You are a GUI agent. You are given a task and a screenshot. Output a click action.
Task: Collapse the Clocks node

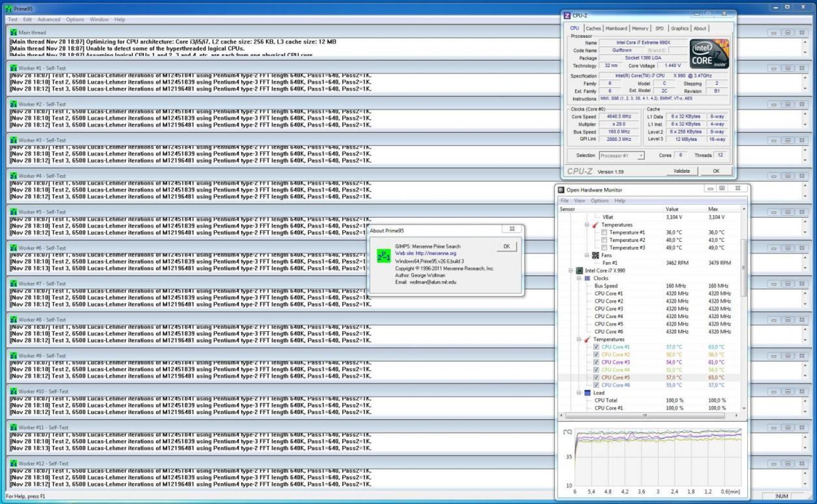click(x=579, y=278)
